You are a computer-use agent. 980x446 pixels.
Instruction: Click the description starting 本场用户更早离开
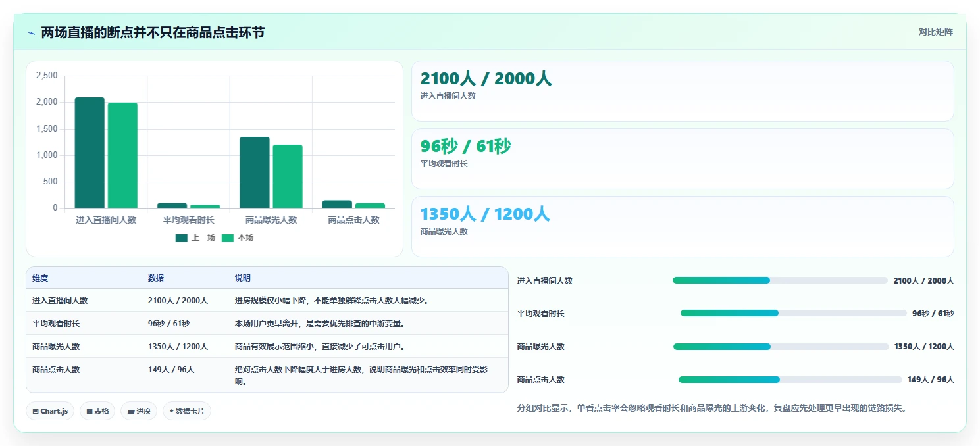click(319, 323)
